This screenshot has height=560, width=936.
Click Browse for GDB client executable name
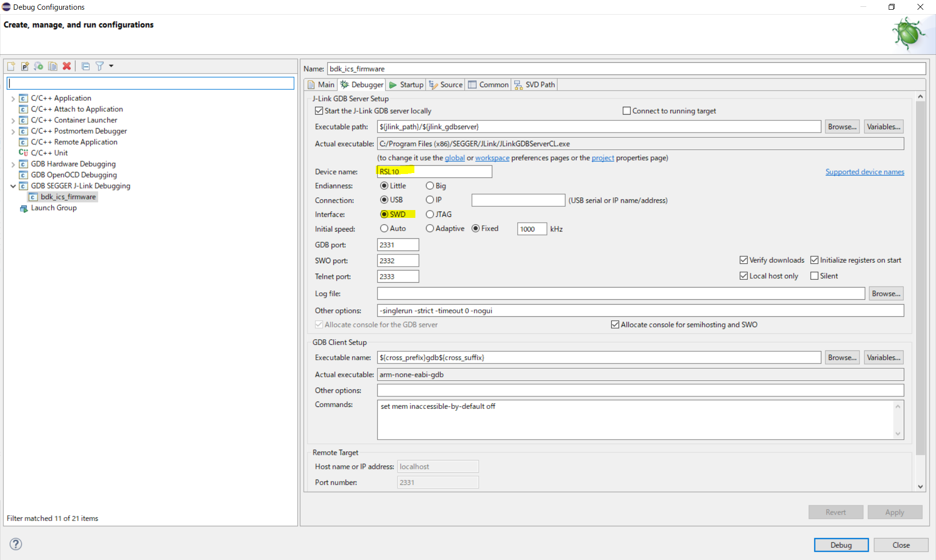coord(842,358)
